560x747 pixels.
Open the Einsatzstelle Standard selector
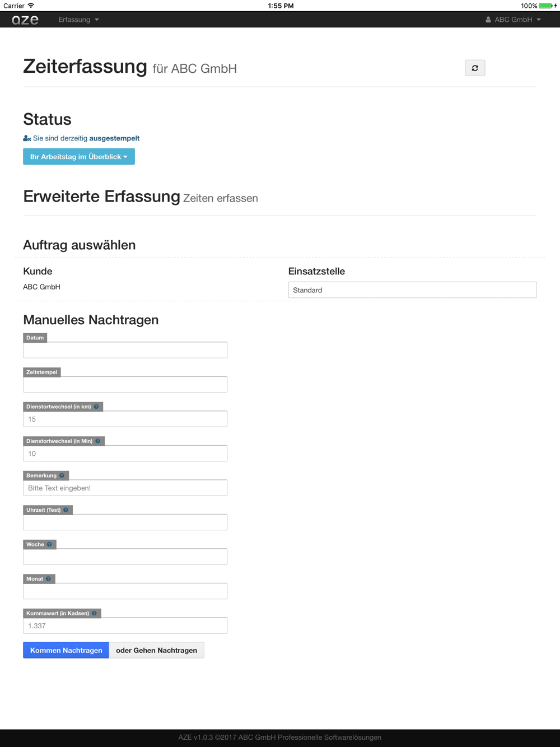point(412,290)
